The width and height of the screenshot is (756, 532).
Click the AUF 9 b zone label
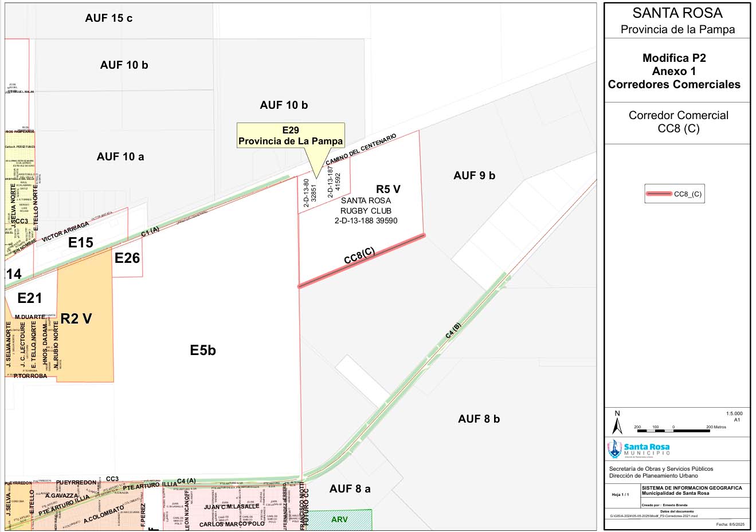click(474, 175)
